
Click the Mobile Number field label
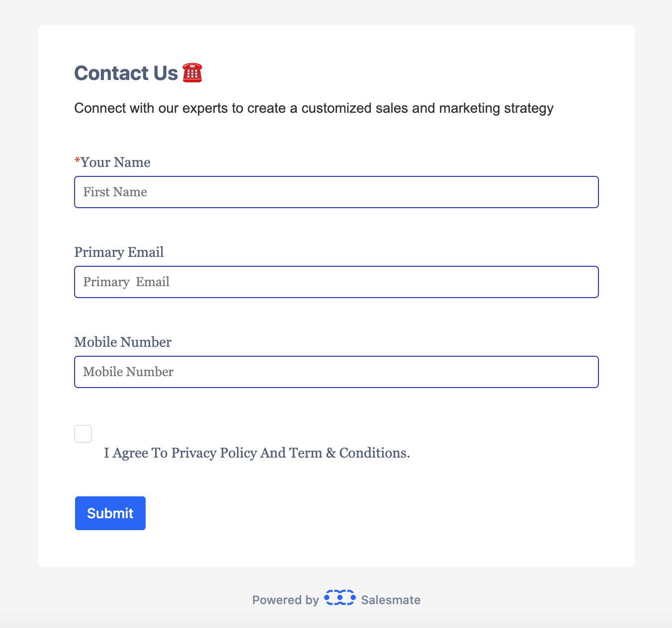pyautogui.click(x=123, y=342)
